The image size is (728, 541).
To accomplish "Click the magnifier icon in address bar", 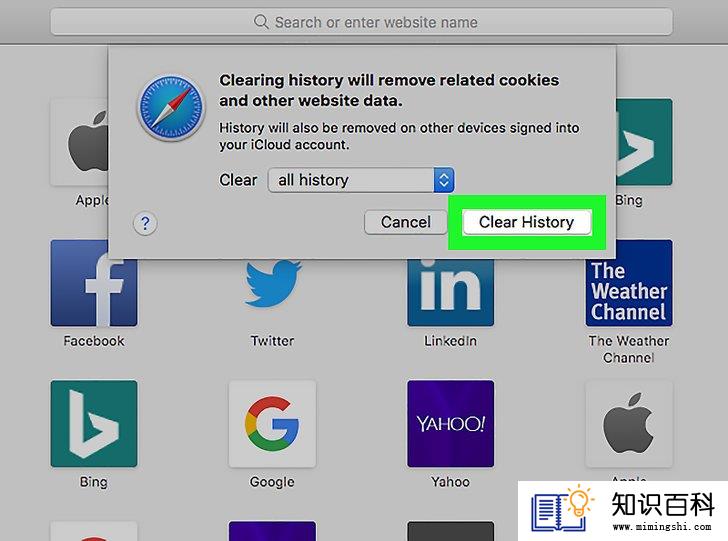I will [261, 21].
